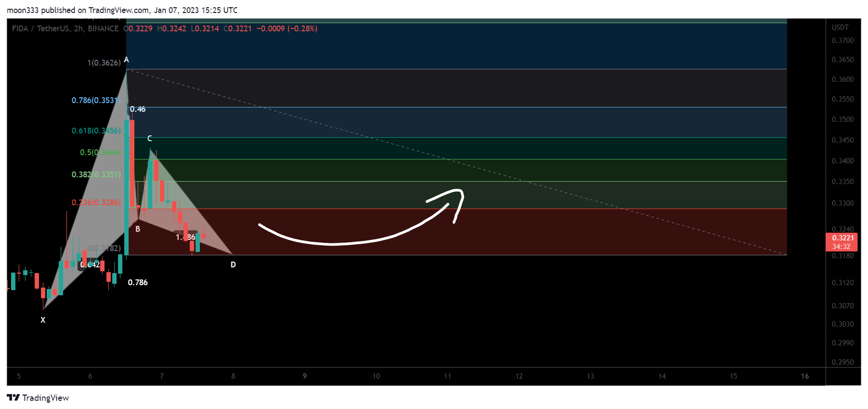Click pattern point label D

(x=233, y=264)
